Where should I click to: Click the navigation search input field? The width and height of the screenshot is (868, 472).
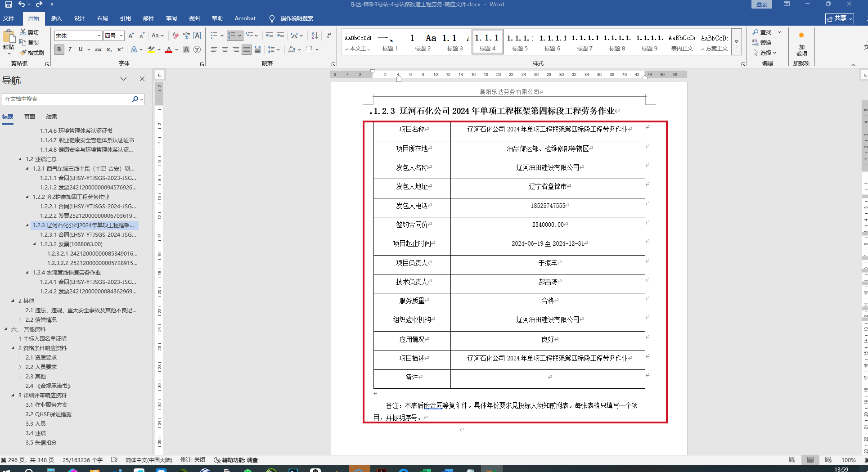pos(67,99)
